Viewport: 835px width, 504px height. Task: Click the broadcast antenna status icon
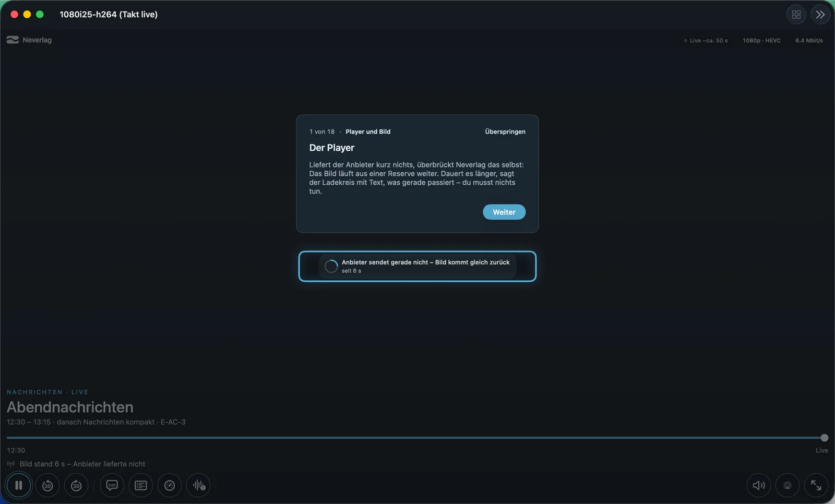pos(11,464)
